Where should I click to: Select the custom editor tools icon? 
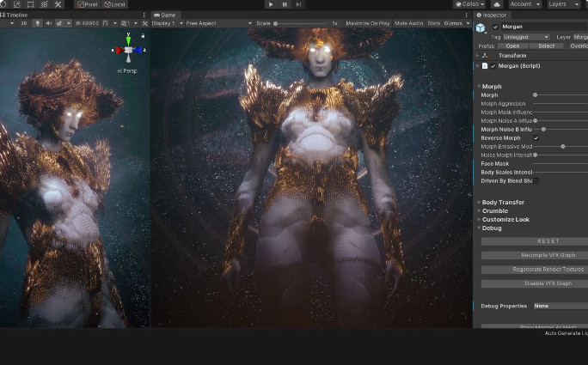click(58, 4)
